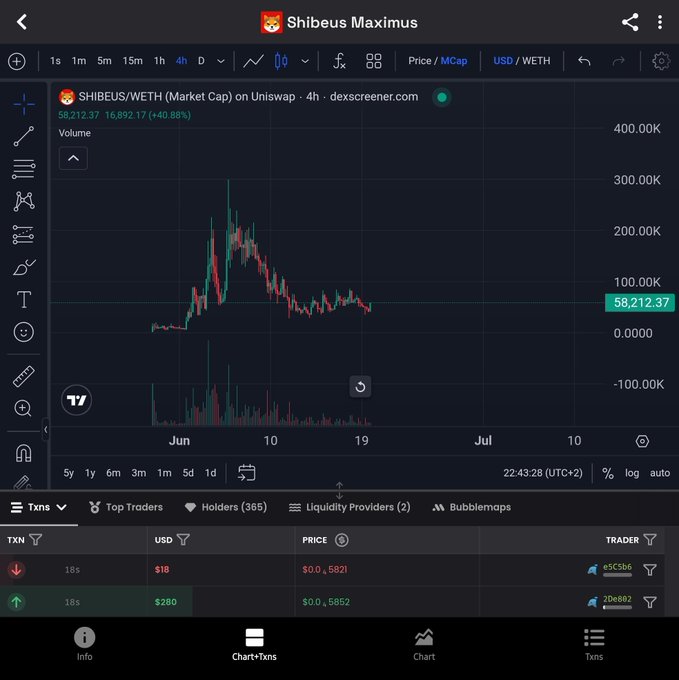Toggle the green live status dot
679x680 pixels.
442,97
